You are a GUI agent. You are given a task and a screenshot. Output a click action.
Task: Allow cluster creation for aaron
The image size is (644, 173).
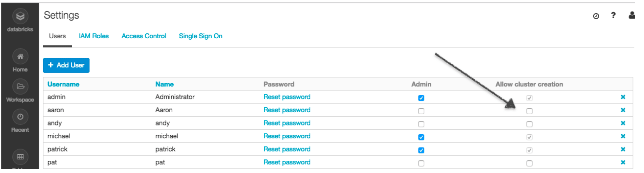tap(530, 111)
